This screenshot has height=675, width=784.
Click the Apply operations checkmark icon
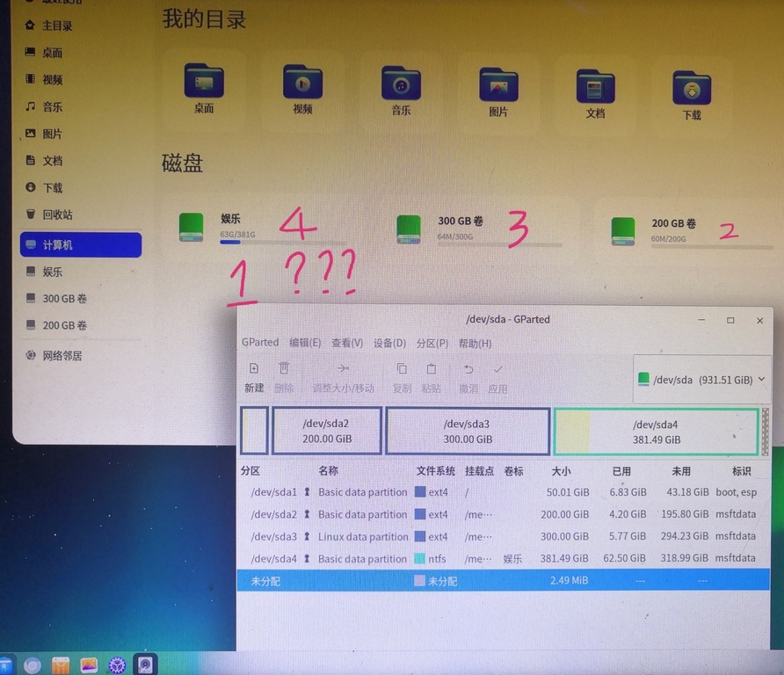(x=497, y=369)
